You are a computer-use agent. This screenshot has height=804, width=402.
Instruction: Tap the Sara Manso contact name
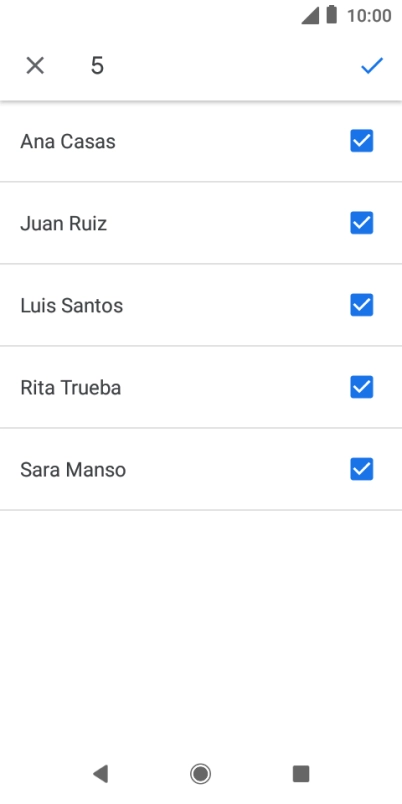73,470
